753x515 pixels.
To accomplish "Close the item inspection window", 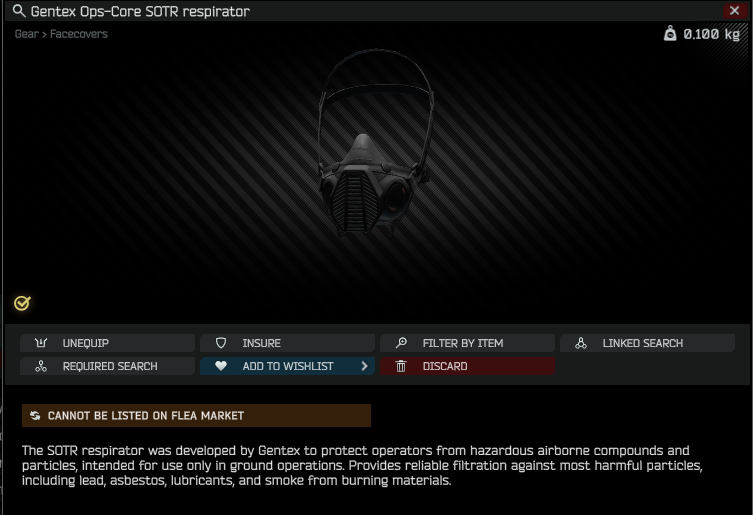I will point(734,11).
